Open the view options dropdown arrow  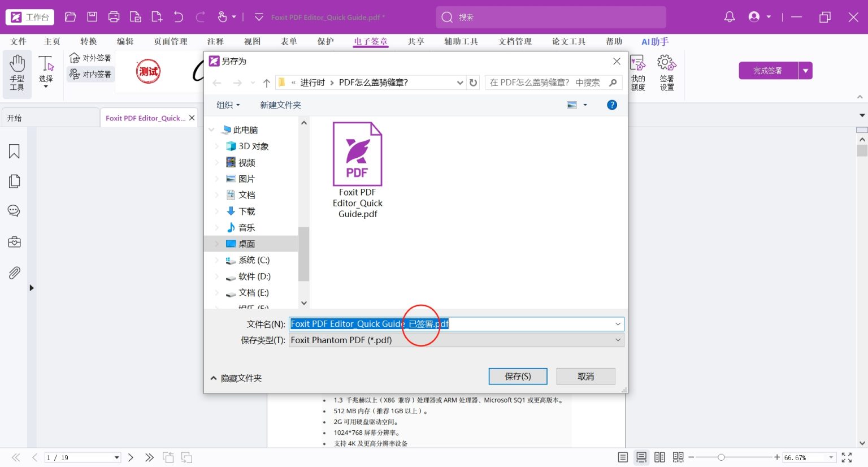pyautogui.click(x=585, y=105)
